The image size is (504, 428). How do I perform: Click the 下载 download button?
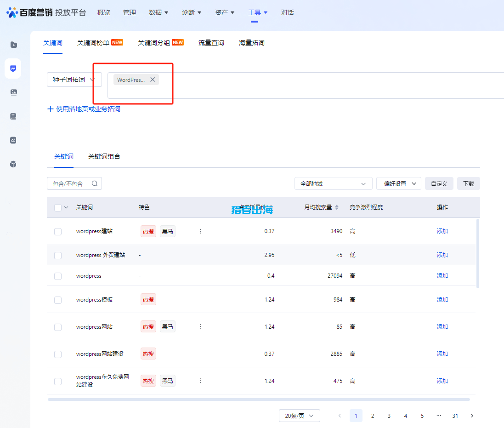click(x=468, y=183)
